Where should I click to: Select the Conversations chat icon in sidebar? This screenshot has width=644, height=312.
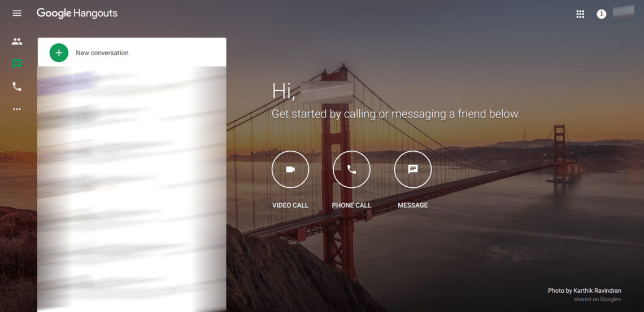tap(17, 64)
